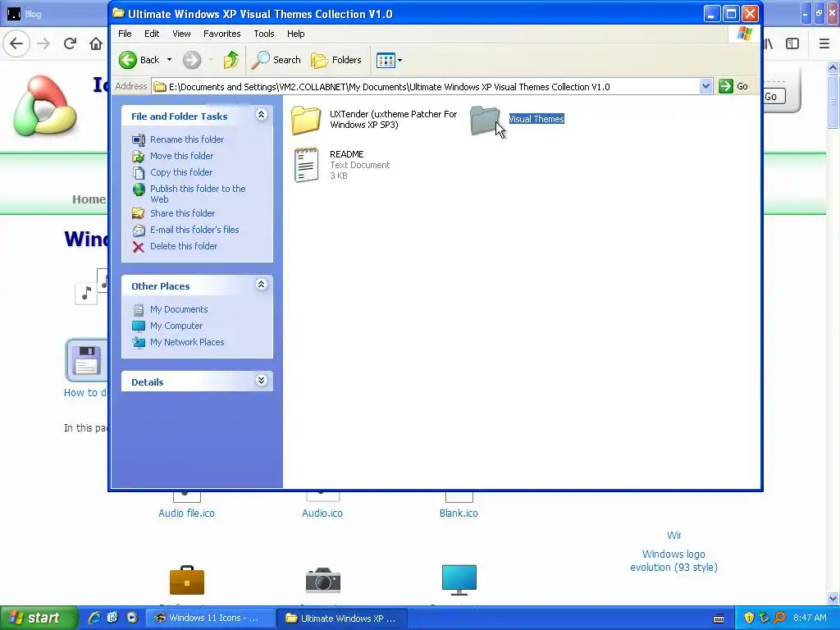Click the green Go arrow button

pyautogui.click(x=725, y=85)
